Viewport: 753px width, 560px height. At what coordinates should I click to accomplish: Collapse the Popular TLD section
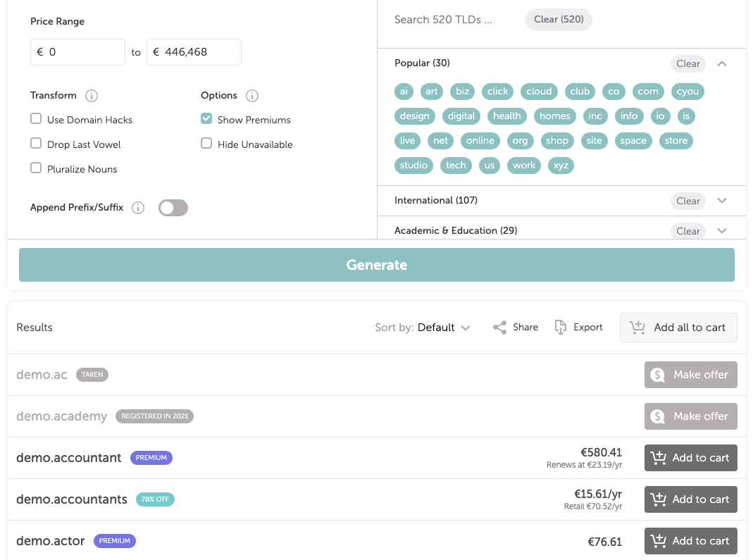pos(722,63)
